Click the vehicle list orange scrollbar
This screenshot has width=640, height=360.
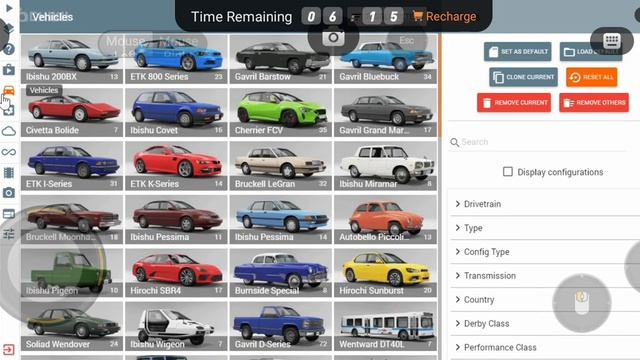point(440,85)
